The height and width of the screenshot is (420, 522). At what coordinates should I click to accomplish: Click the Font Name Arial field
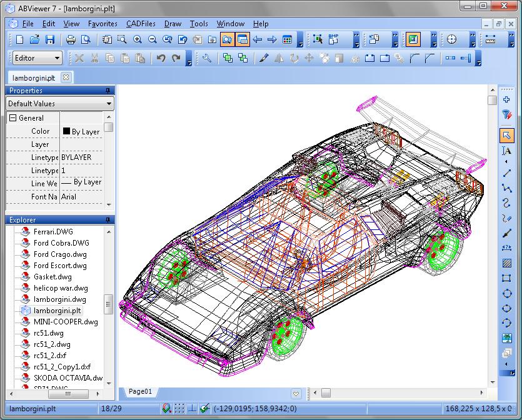pos(81,197)
